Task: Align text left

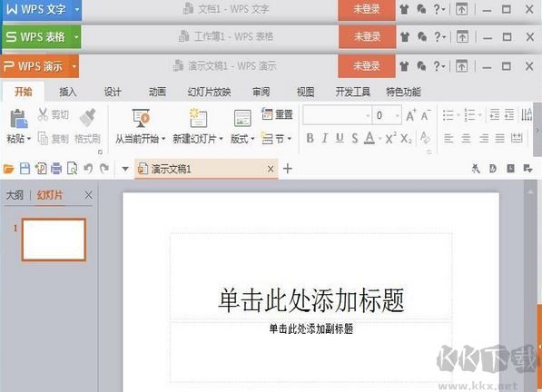Action: tap(448, 139)
